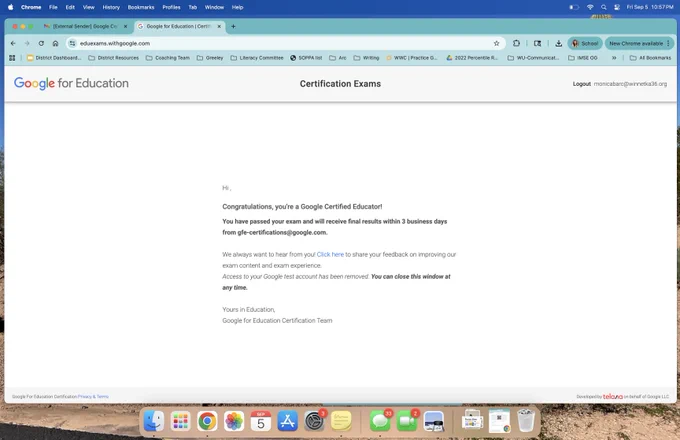Open the home page icon in toolbar
680x440 pixels.
[56, 43]
